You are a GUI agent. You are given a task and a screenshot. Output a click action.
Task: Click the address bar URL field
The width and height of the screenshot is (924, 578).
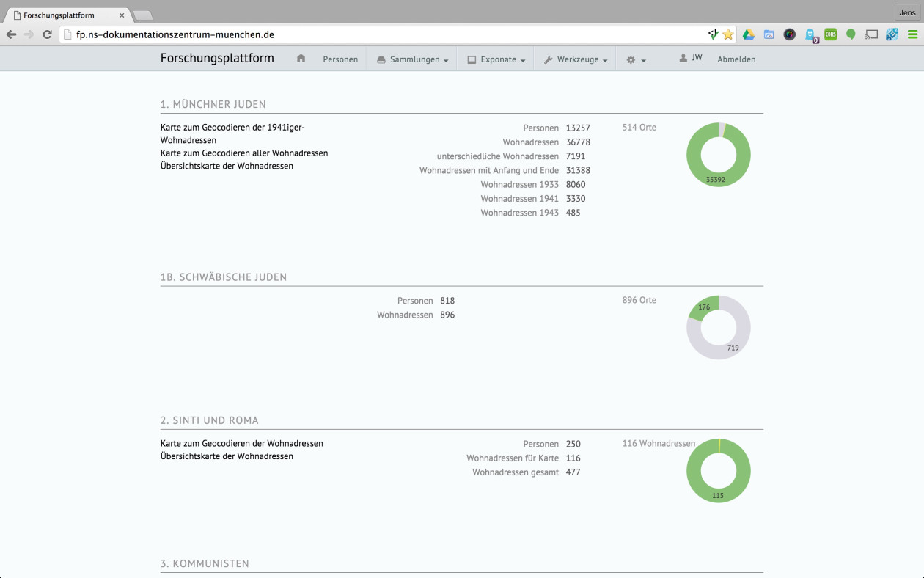(381, 34)
